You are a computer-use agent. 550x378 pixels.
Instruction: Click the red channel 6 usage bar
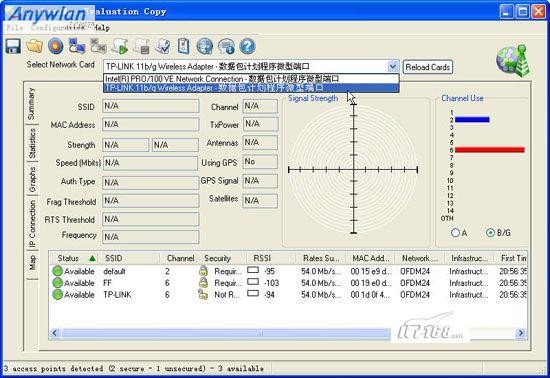click(490, 150)
